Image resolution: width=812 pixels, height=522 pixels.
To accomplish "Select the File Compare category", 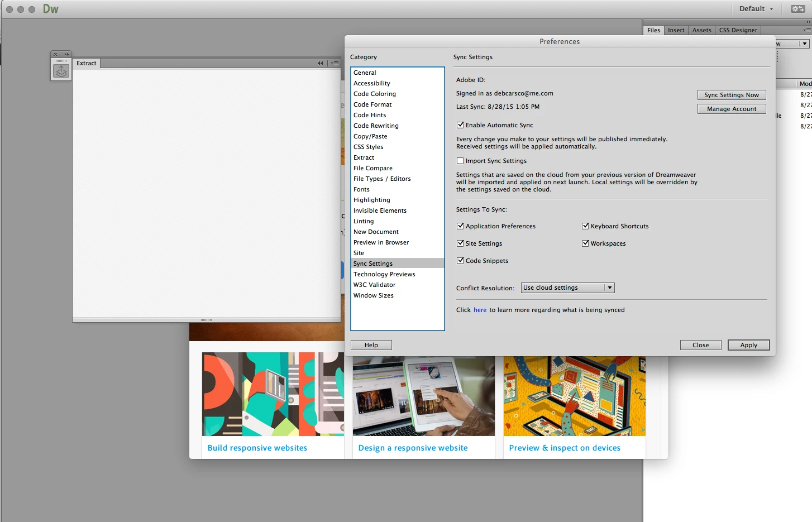I will tap(398, 168).
